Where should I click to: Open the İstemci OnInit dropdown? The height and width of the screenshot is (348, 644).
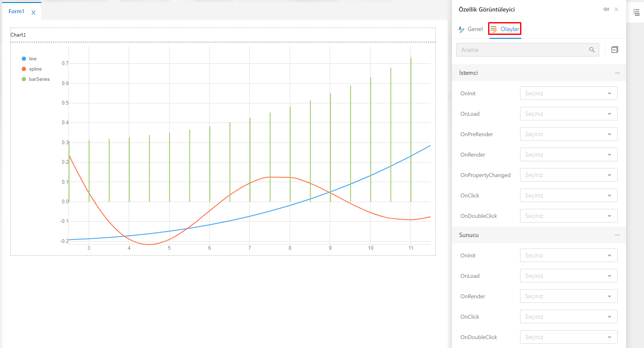tap(568, 93)
